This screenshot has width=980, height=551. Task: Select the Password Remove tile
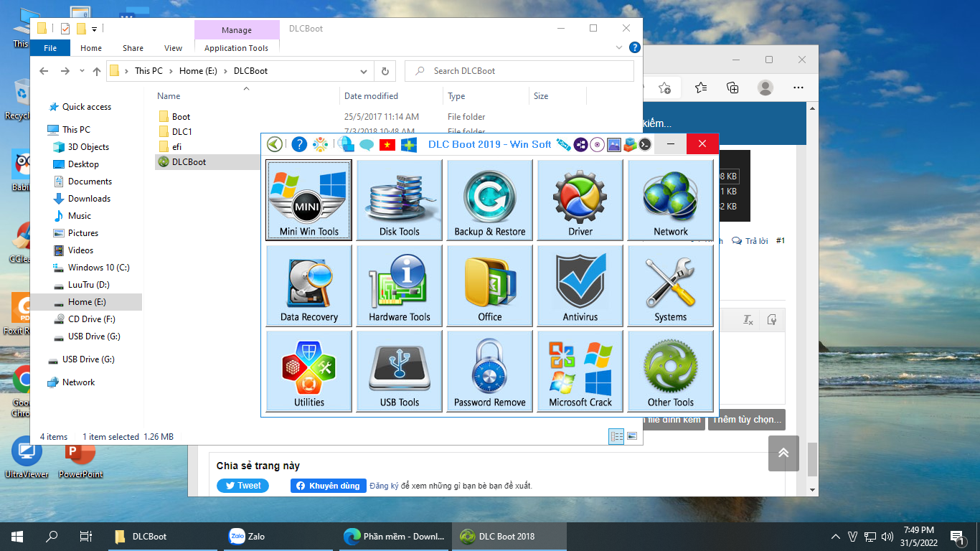tap(490, 371)
